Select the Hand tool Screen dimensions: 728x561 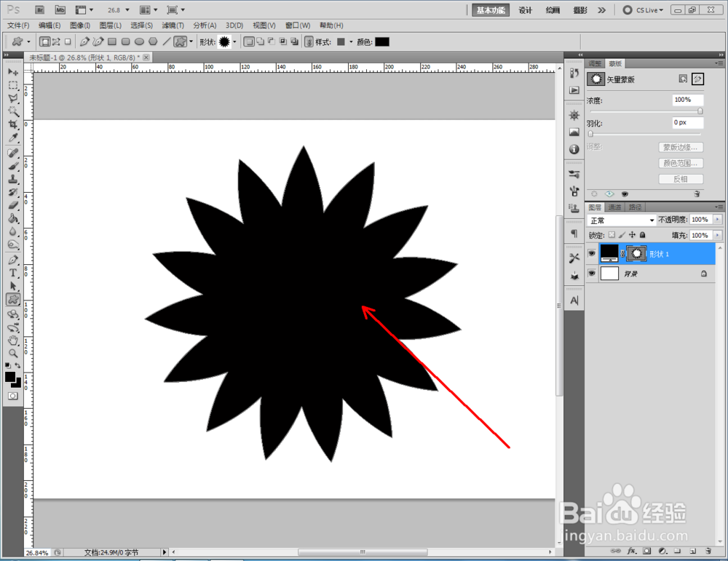point(13,341)
